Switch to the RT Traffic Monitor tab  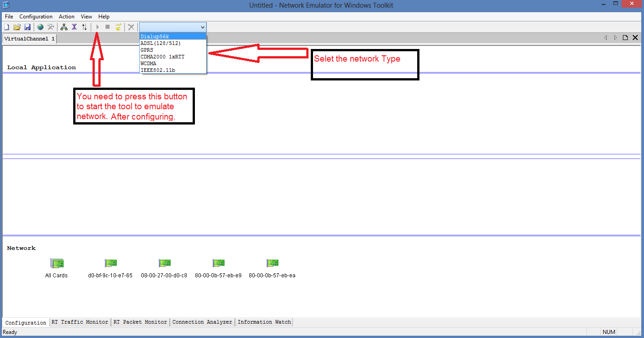[x=80, y=322]
